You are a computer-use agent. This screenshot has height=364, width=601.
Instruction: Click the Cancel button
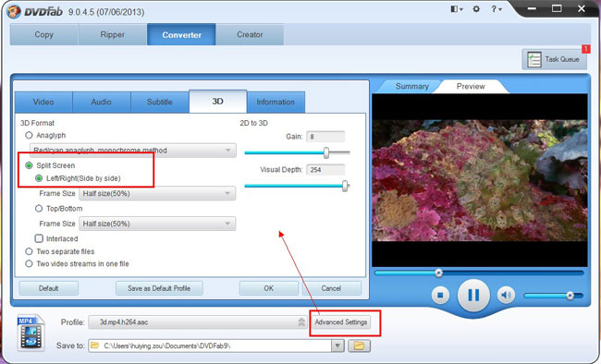click(332, 288)
